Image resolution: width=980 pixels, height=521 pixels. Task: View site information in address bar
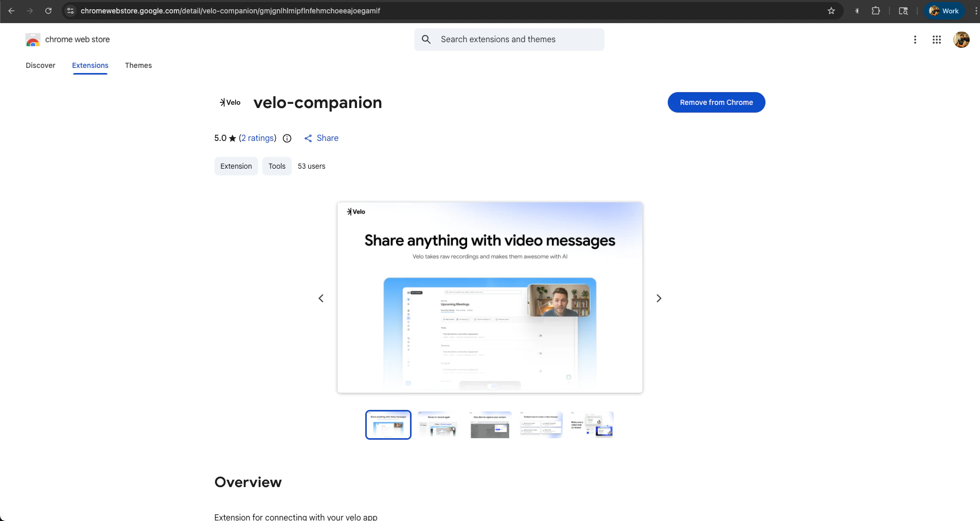click(70, 11)
